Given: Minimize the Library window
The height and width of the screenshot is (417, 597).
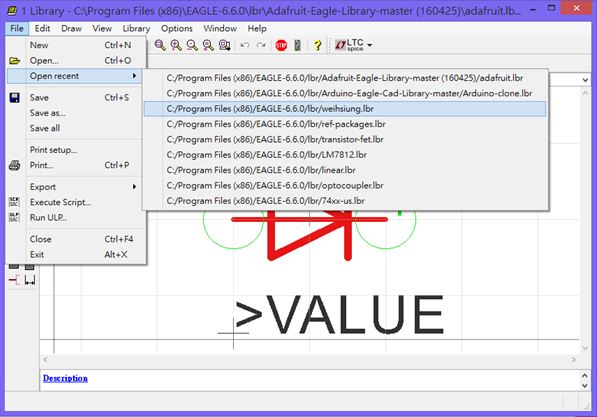Looking at the screenshot, I should 533,9.
